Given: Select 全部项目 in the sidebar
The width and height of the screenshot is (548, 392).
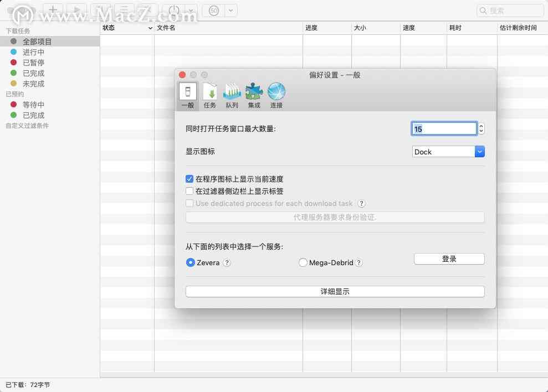Looking at the screenshot, I should (x=50, y=42).
